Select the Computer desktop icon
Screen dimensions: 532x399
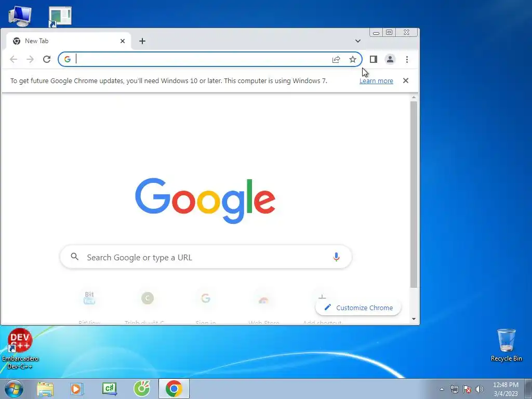click(x=20, y=16)
